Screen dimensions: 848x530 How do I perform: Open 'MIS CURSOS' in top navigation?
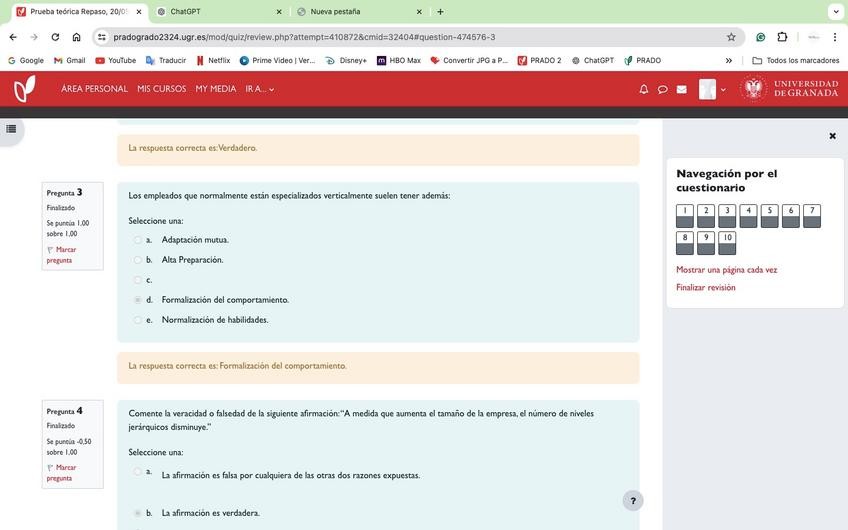(162, 89)
